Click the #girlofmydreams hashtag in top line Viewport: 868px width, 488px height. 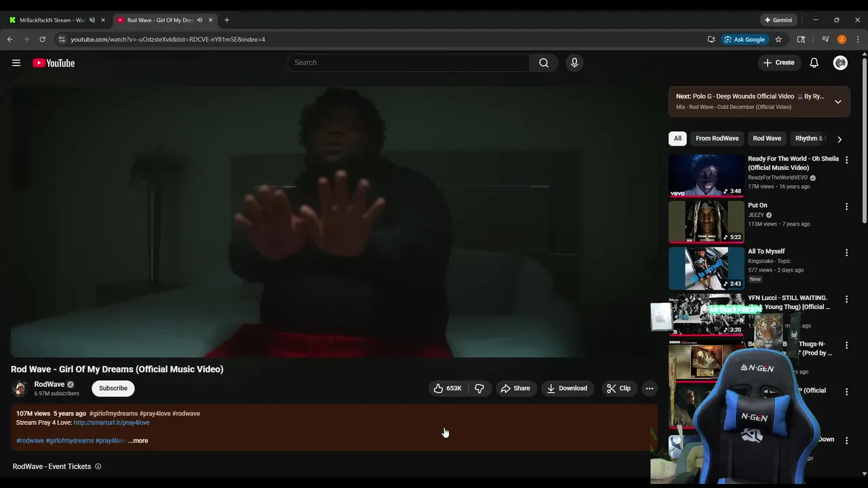113,413
